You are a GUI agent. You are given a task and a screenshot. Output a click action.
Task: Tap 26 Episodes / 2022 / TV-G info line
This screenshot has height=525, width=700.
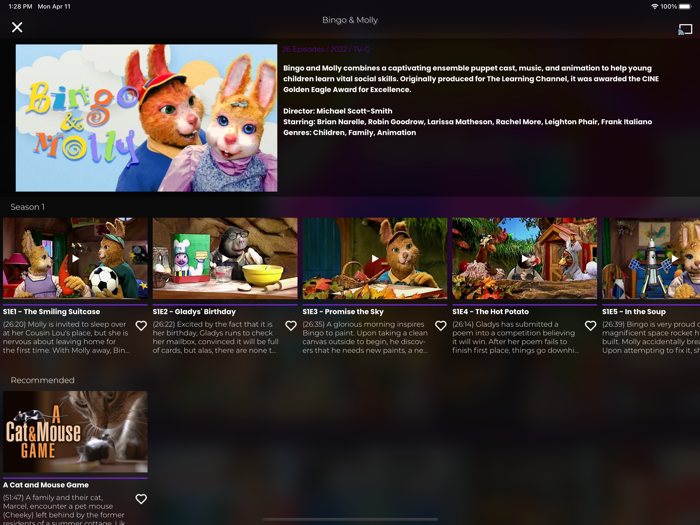[326, 49]
